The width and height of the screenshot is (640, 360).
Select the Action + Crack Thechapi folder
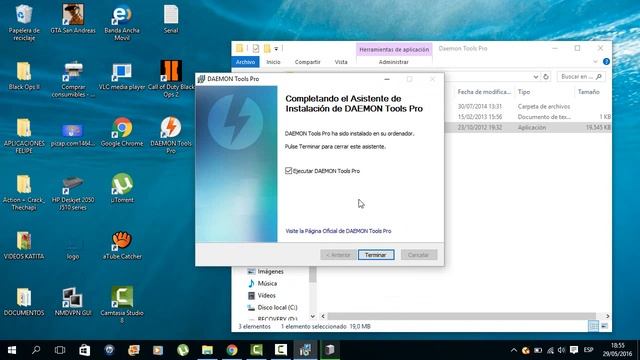tap(24, 192)
